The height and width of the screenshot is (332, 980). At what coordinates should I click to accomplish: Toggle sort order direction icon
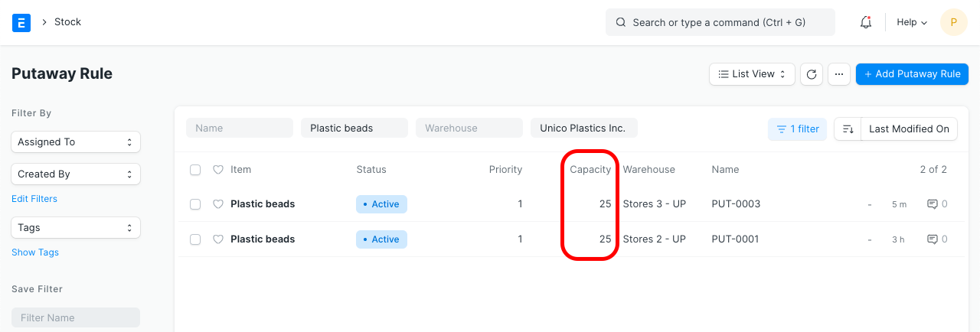point(848,129)
